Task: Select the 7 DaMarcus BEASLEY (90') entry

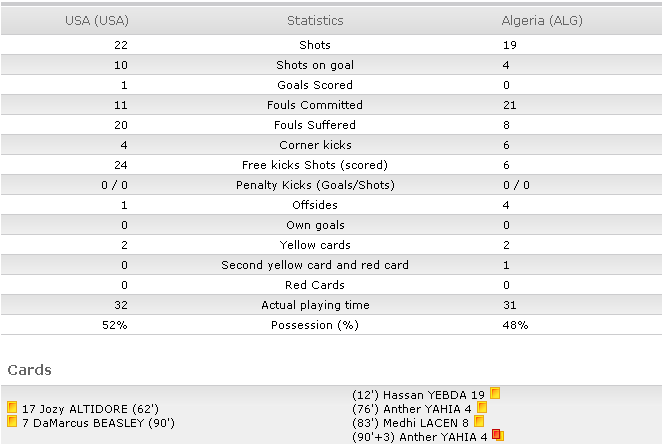Action: [98, 423]
